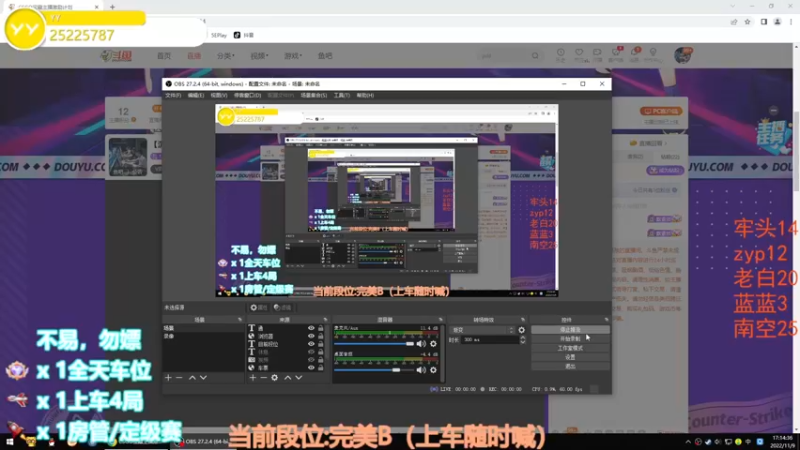This screenshot has width=800, height=450.
Task: Open the 5EPlay bookmark
Action: pyautogui.click(x=219, y=35)
